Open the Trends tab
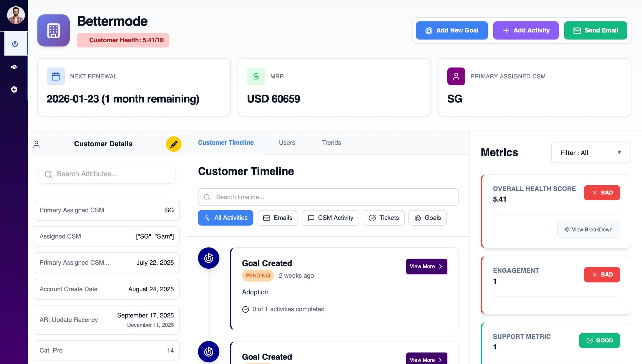 pos(331,143)
